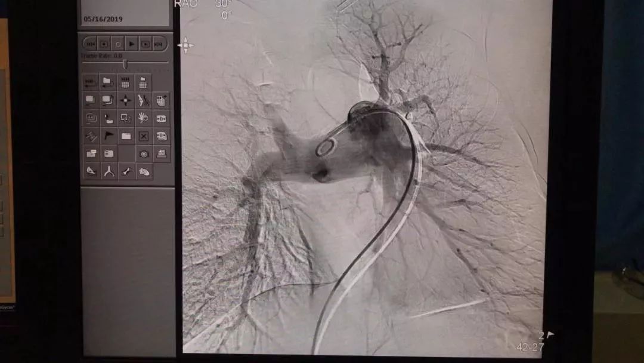Play the angiography run
The height and width of the screenshot is (363, 644).
(x=131, y=44)
